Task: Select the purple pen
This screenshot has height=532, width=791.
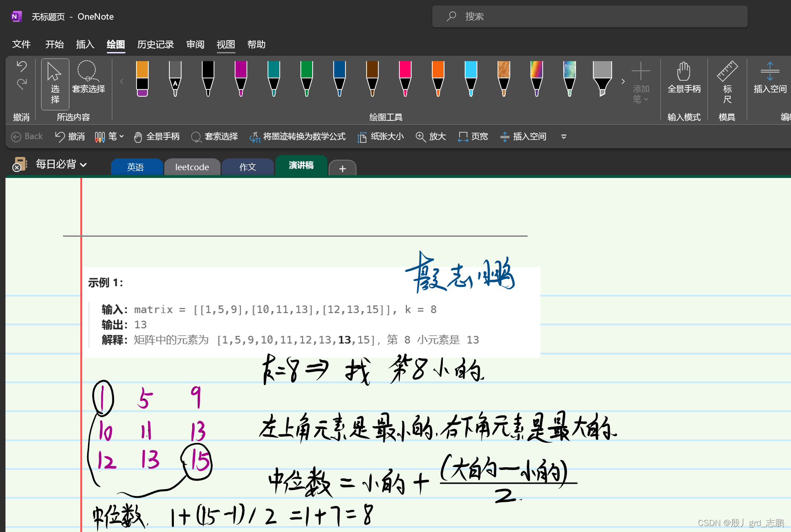Action: pyautogui.click(x=241, y=79)
